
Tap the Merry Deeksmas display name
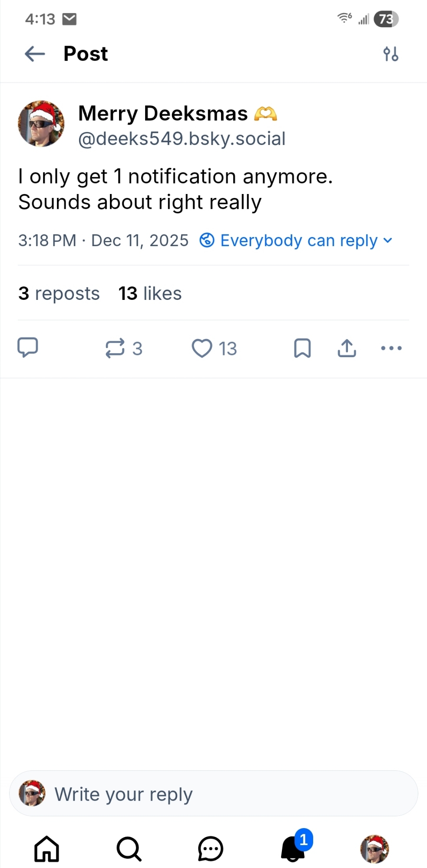click(x=163, y=113)
